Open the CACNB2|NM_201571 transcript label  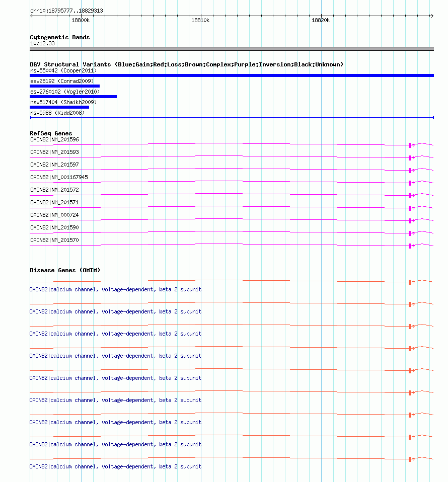pos(54,203)
